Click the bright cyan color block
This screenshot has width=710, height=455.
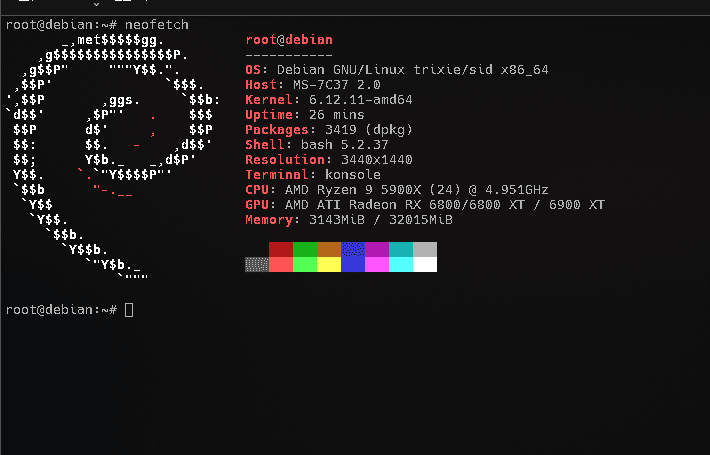click(401, 264)
